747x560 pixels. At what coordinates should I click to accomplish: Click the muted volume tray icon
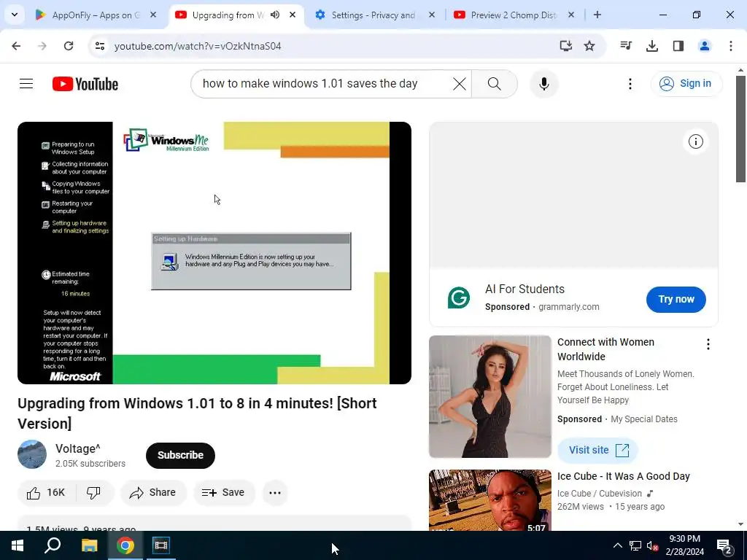(652, 545)
